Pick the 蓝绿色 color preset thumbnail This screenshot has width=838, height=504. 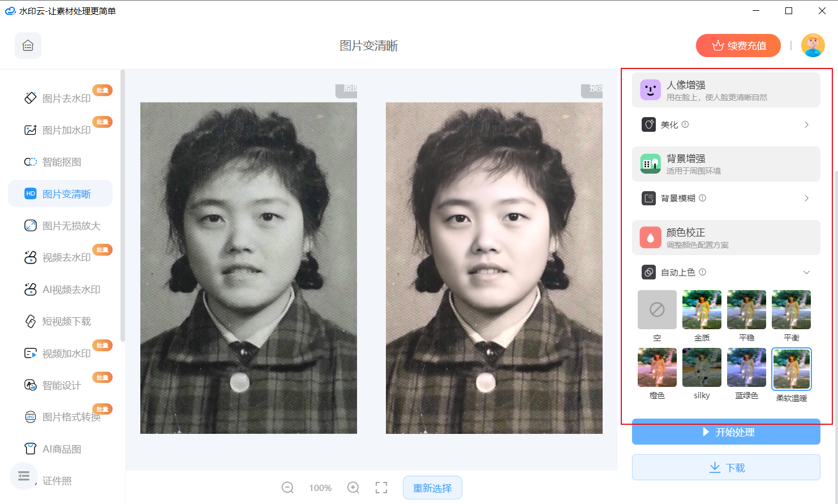tap(746, 367)
